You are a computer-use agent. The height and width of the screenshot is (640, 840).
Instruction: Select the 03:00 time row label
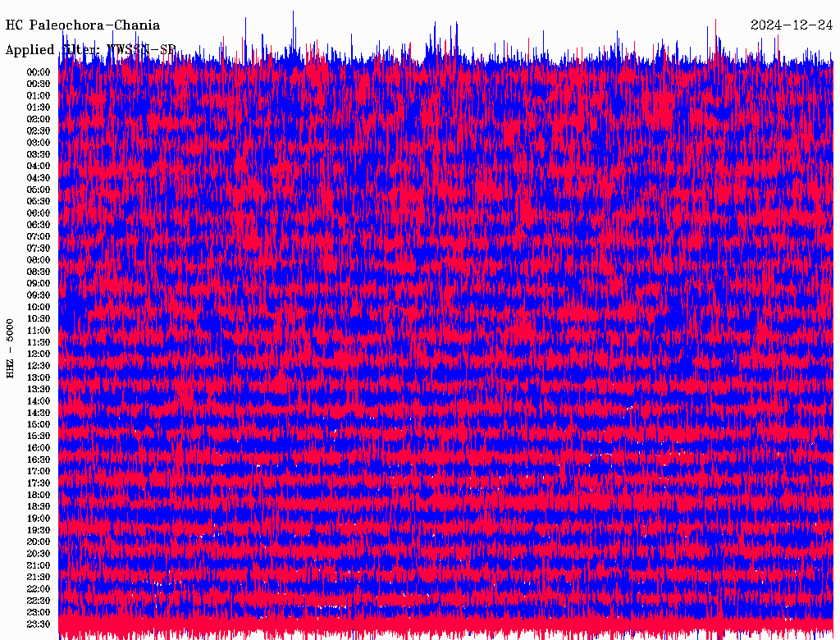point(39,143)
